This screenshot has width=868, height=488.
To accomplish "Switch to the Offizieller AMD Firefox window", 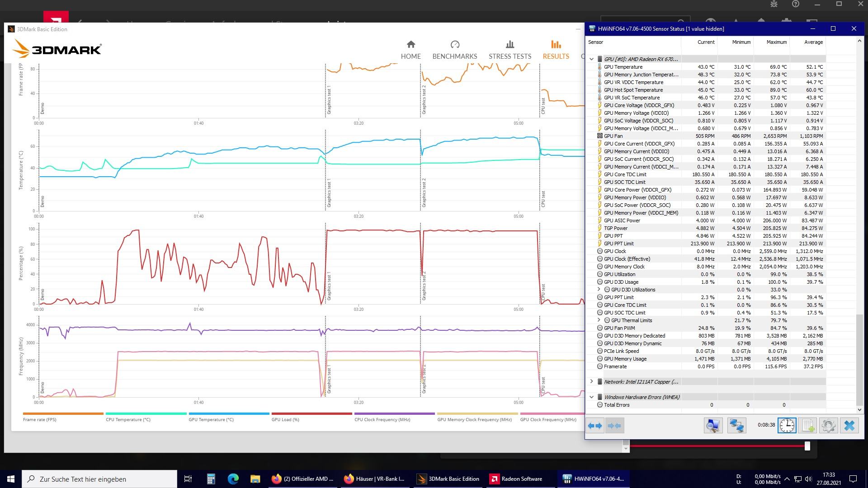I will coord(303,479).
